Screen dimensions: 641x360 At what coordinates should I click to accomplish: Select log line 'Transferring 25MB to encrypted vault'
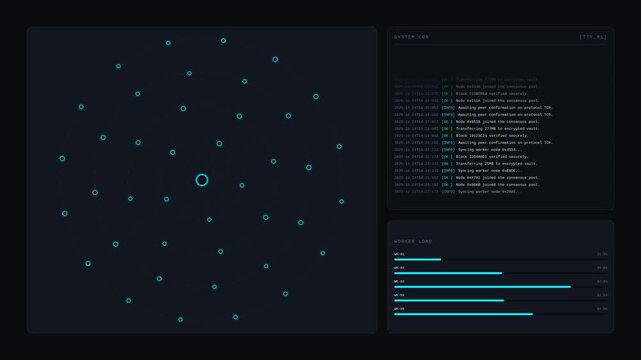(x=466, y=163)
